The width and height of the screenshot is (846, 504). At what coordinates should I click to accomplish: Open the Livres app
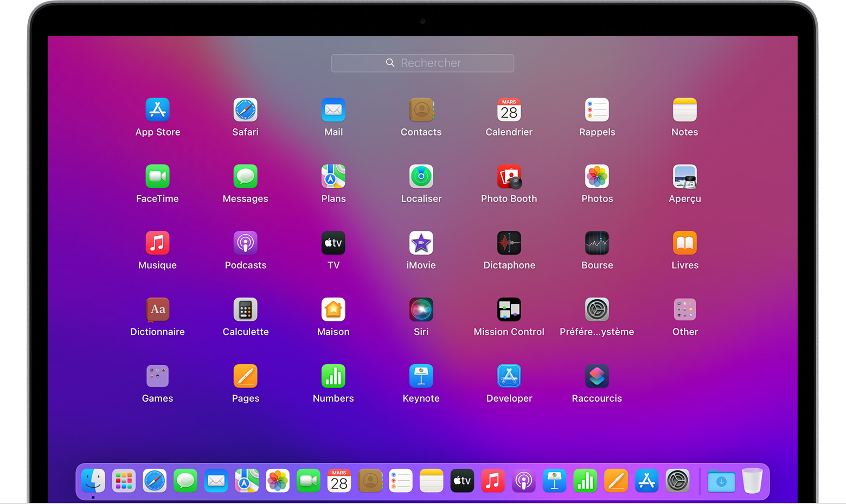coord(684,243)
